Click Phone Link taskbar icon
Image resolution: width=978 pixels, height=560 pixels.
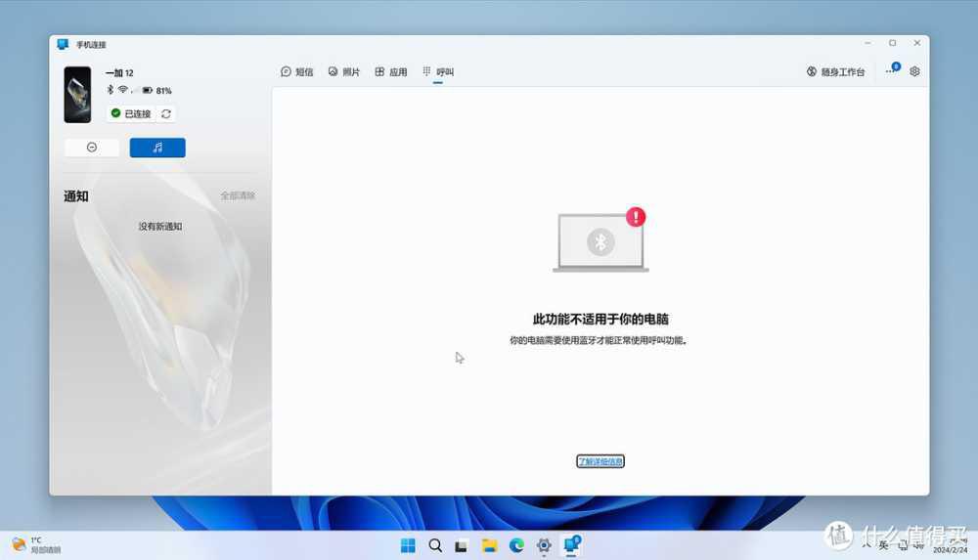[x=571, y=545]
